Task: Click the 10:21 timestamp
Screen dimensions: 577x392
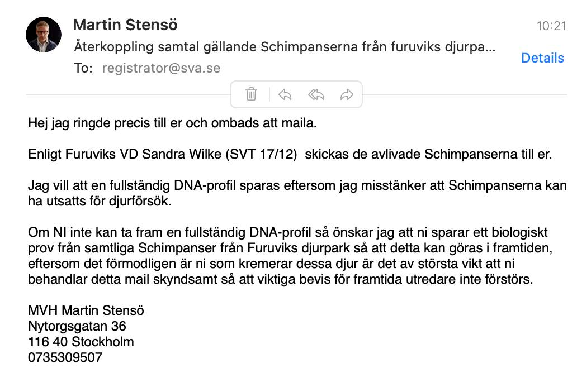Action: (551, 26)
